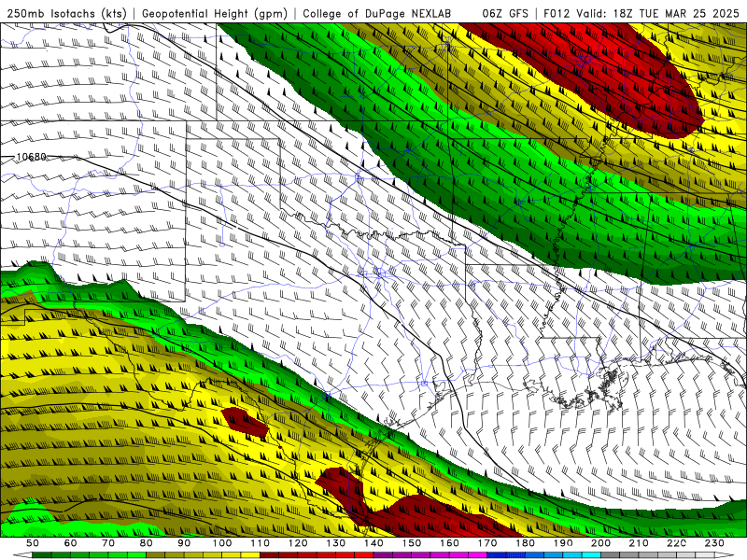This screenshot has width=747, height=560.
Task: Click the legend value 140
Action: pos(373,543)
